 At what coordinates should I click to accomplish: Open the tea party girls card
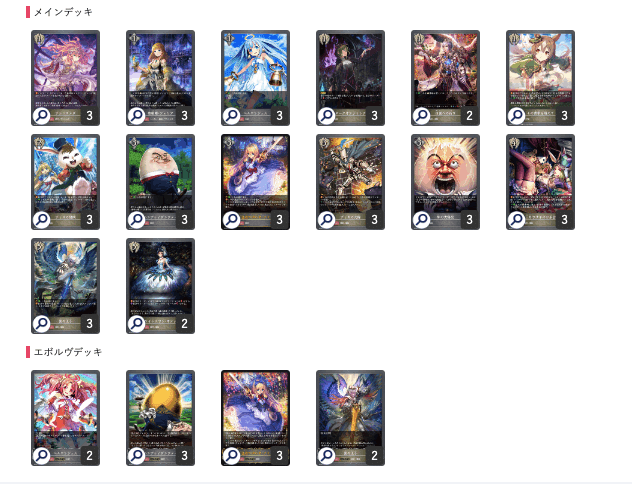click(541, 182)
